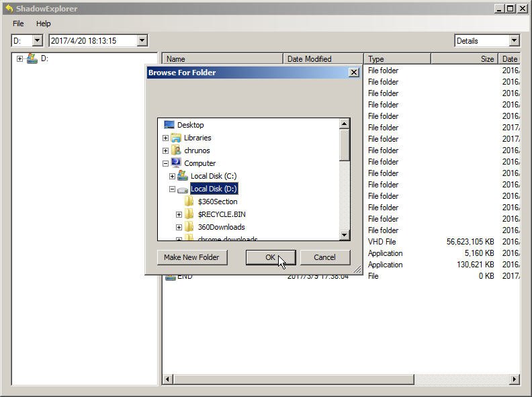Viewport: 532px width, 397px height.
Task: Sort by Size column header
Action: [464, 58]
